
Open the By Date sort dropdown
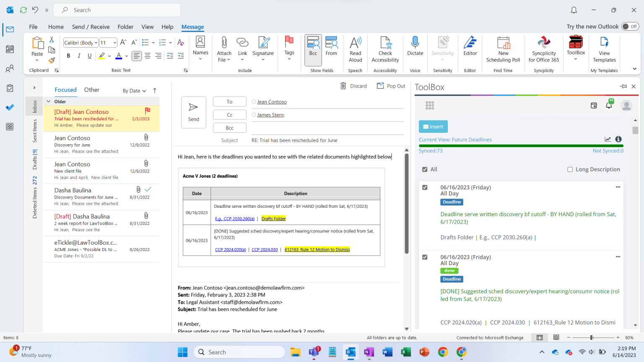tap(134, 90)
